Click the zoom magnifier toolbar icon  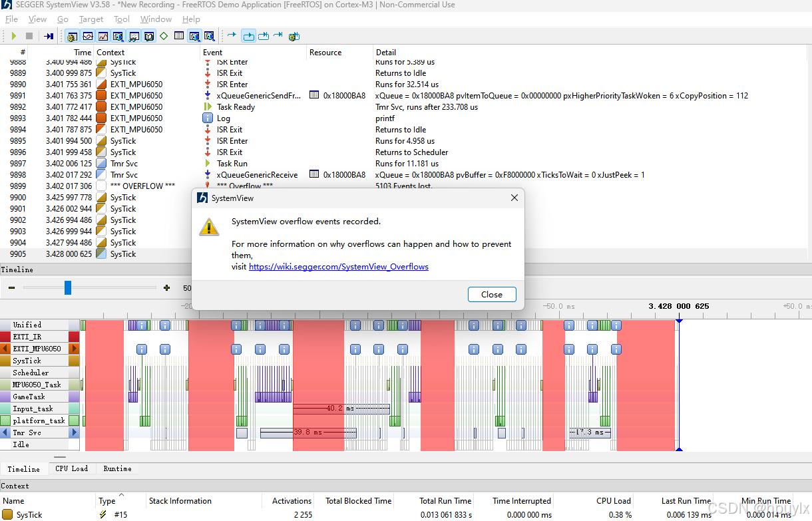coord(118,36)
